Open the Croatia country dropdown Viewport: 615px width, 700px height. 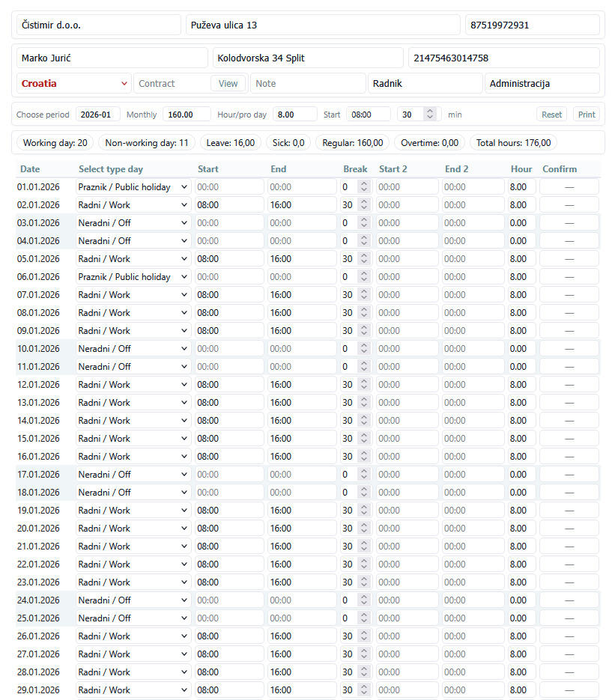(73, 84)
